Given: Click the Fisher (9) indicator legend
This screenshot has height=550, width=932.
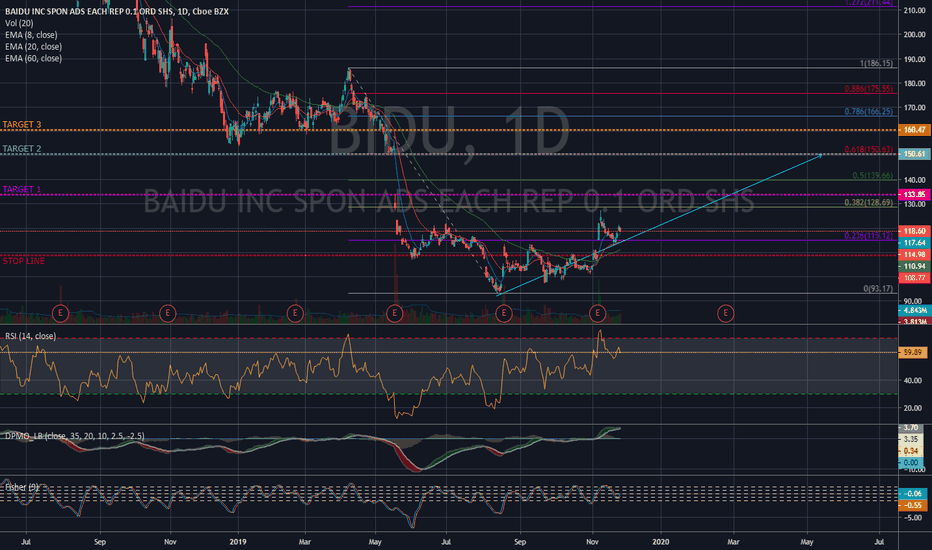Looking at the screenshot, I should pos(23,487).
